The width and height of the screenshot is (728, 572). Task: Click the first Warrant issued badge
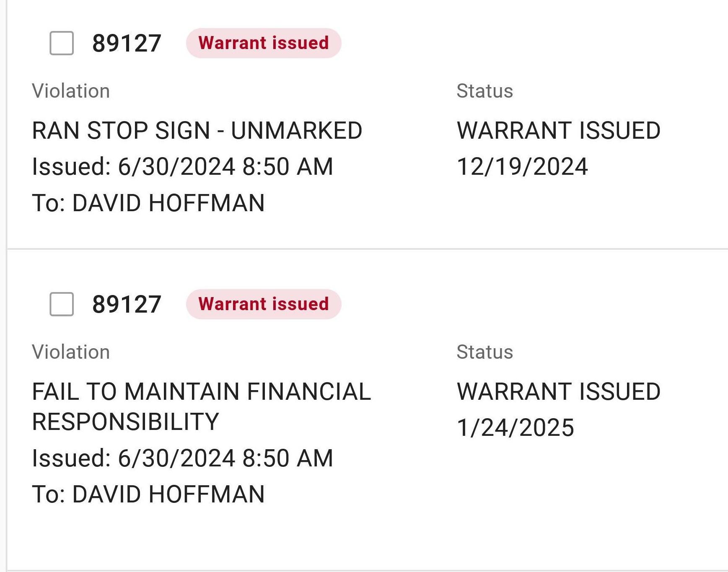pyautogui.click(x=264, y=43)
